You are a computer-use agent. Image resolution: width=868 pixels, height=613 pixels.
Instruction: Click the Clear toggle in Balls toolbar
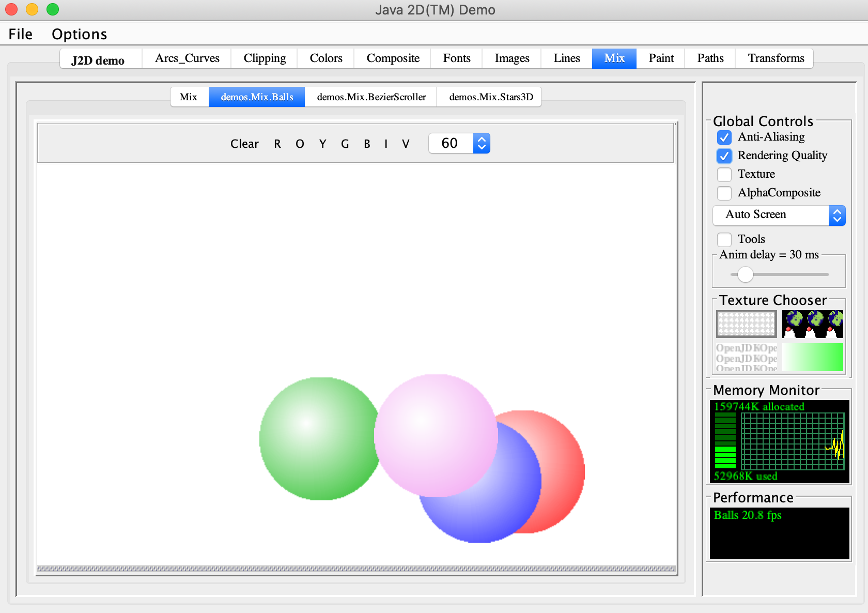(x=244, y=144)
